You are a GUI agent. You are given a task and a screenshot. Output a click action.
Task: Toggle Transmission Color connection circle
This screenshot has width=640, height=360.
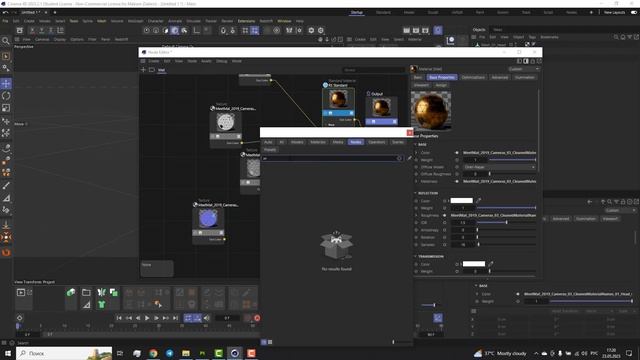point(457,264)
